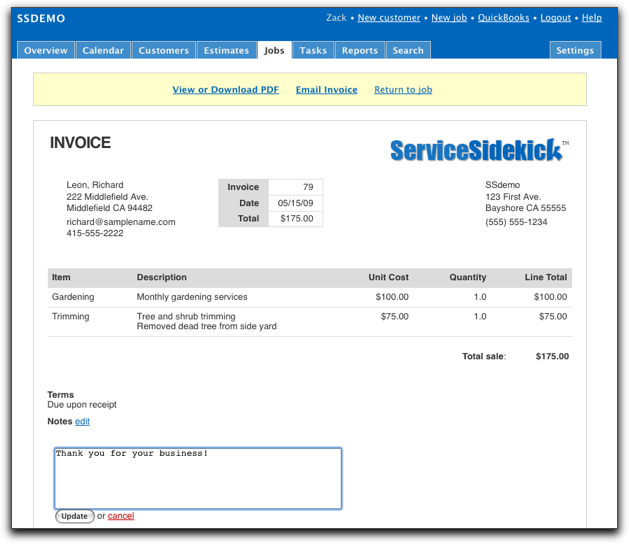Viewport: 629px width, 544px height.
Task: Click Return to job link
Action: [x=403, y=89]
